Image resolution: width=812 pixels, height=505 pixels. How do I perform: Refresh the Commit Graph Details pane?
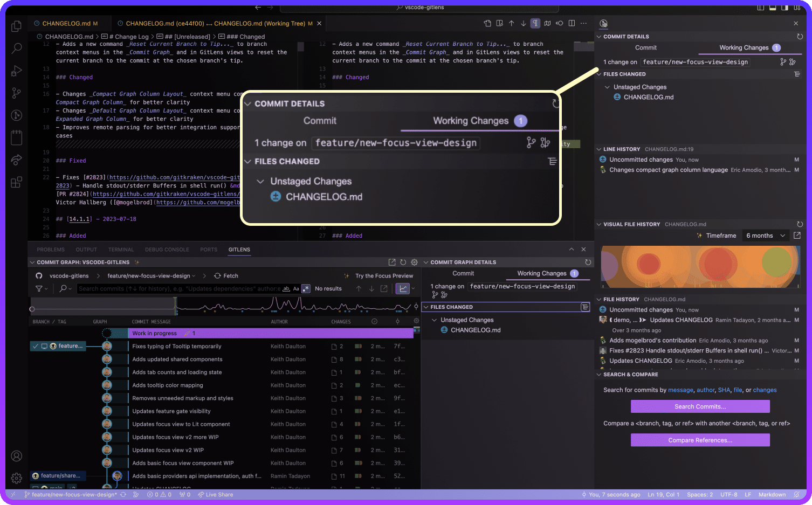(x=588, y=262)
